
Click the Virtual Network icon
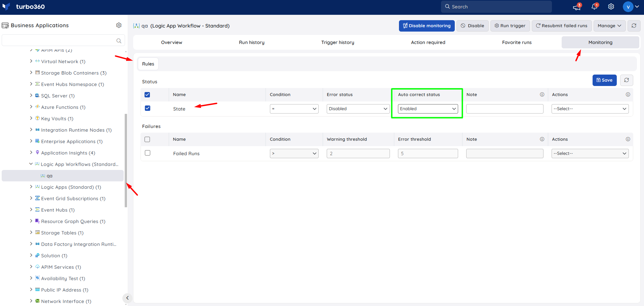pyautogui.click(x=37, y=61)
